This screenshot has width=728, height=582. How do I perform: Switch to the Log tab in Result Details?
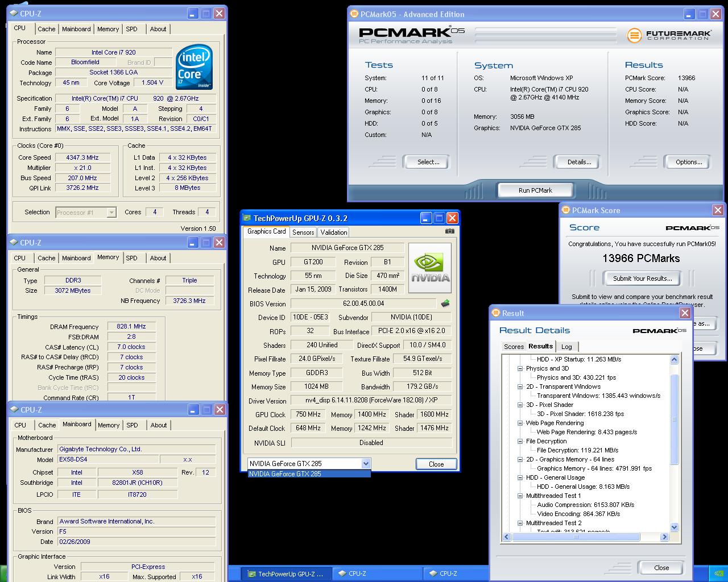click(566, 347)
